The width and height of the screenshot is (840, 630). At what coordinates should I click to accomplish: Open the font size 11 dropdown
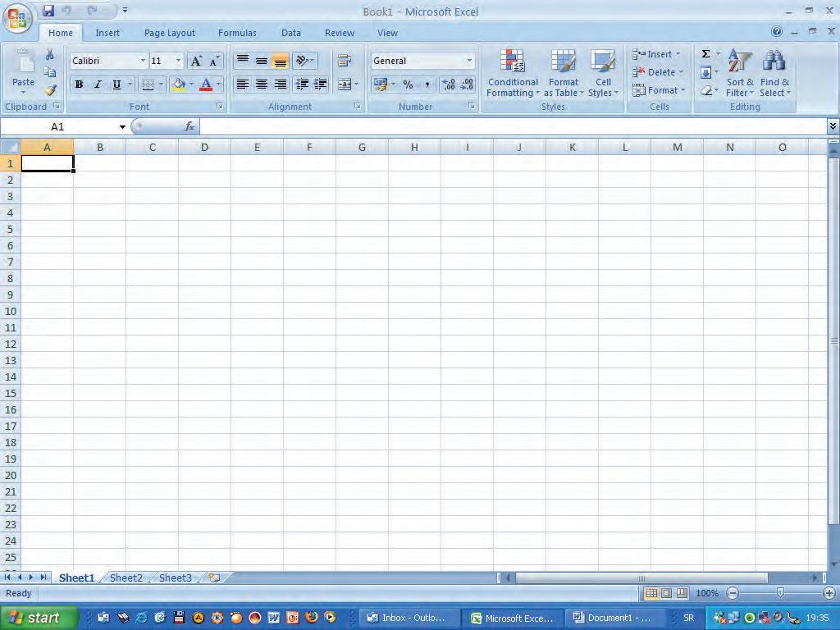178,61
